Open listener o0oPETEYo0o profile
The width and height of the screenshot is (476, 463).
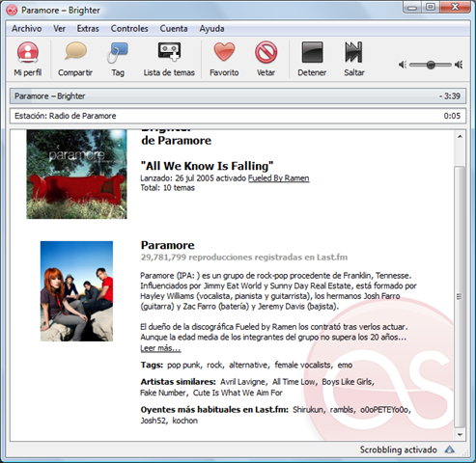385,410
